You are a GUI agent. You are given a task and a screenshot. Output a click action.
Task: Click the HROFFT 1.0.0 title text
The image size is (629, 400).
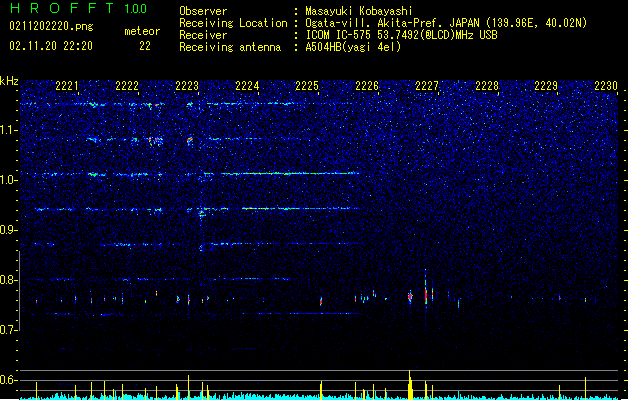click(x=79, y=8)
